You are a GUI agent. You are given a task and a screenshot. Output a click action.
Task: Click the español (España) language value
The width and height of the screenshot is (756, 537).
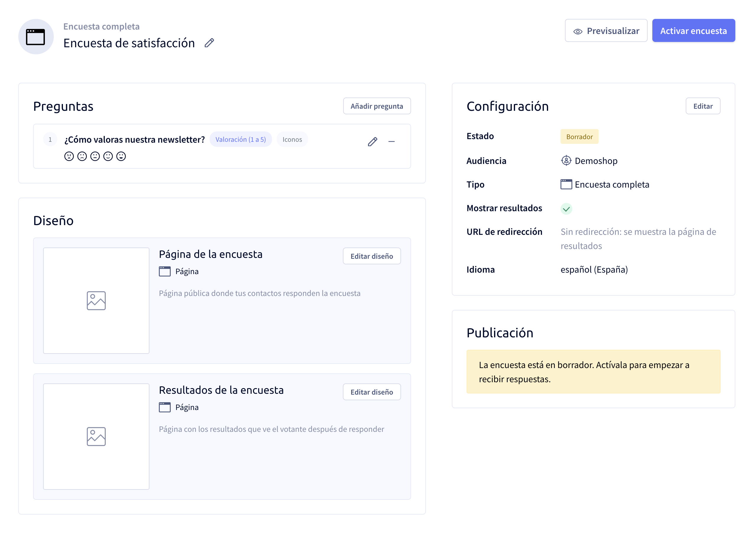pyautogui.click(x=594, y=269)
